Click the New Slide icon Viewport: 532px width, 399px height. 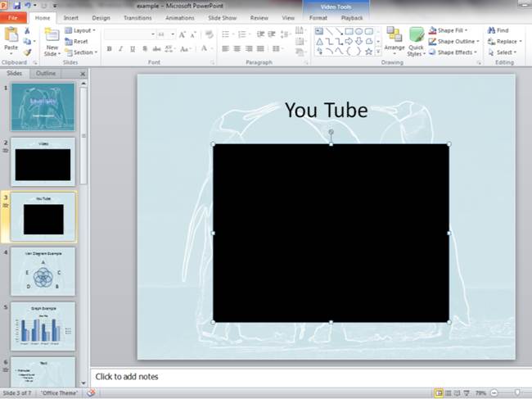52,36
